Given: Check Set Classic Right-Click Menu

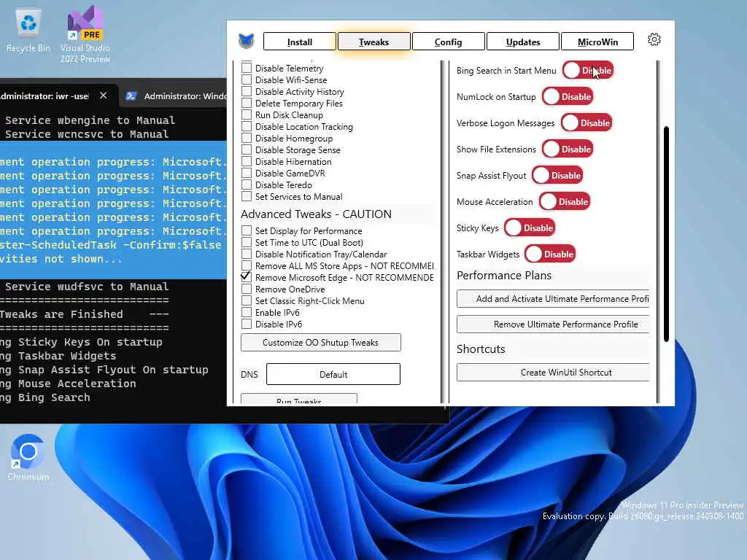Looking at the screenshot, I should tap(247, 300).
